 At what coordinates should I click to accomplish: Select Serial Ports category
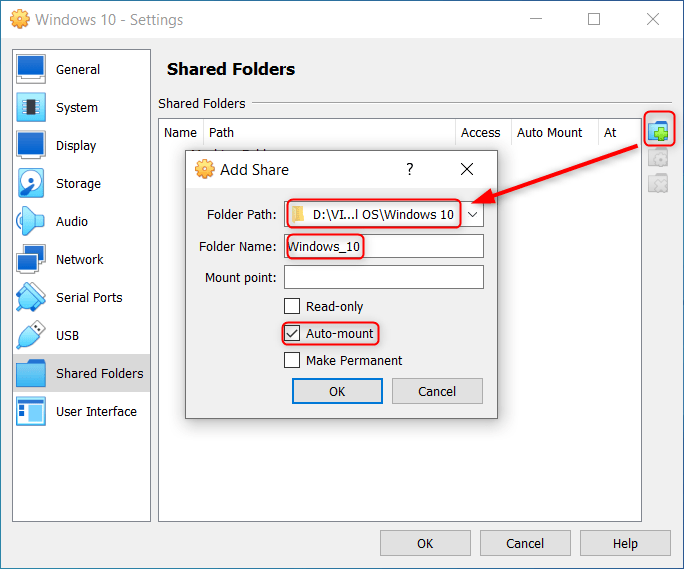(x=89, y=298)
